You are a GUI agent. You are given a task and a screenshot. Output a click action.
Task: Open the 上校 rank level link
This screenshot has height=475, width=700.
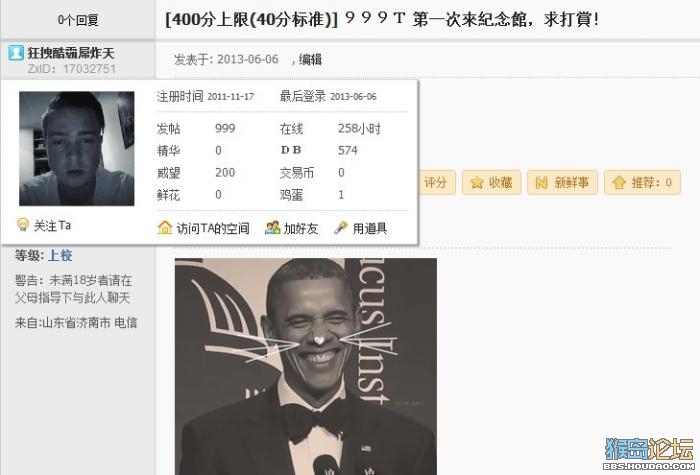60,255
